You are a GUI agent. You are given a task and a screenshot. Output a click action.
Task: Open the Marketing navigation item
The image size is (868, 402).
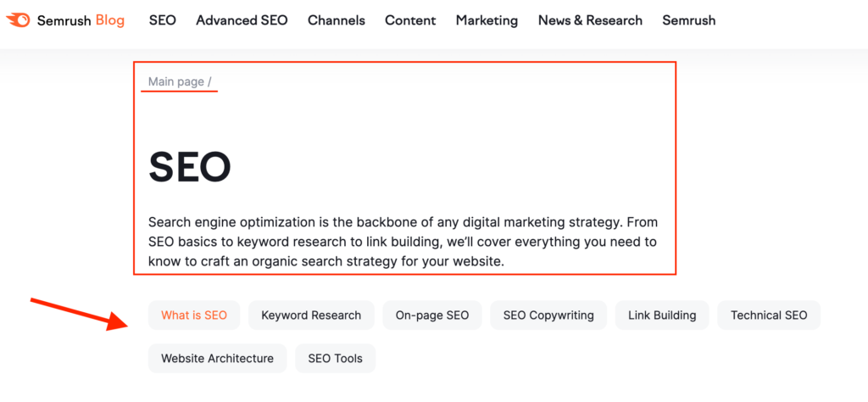(487, 20)
